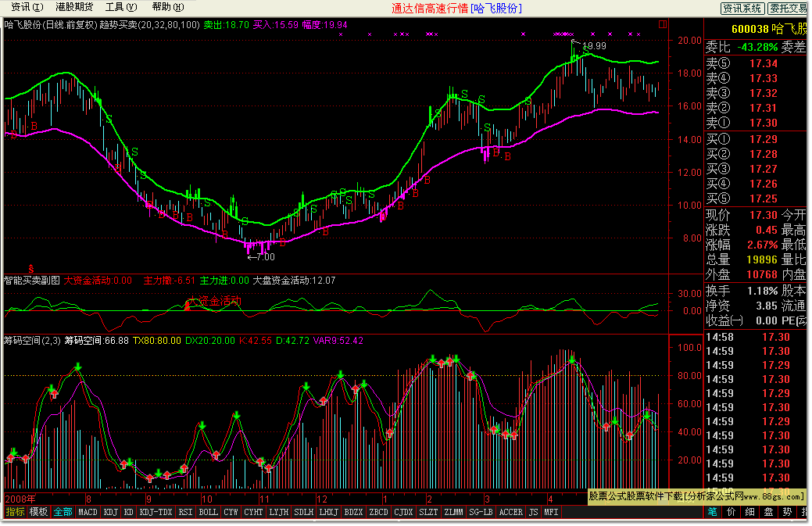Select the KDJ-TDX indicator tab
812x526 pixels.
tap(156, 512)
